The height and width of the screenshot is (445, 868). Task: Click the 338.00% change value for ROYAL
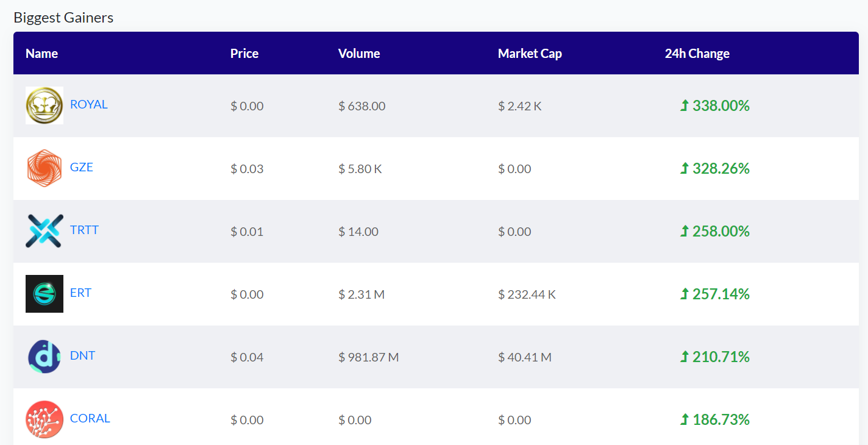721,105
